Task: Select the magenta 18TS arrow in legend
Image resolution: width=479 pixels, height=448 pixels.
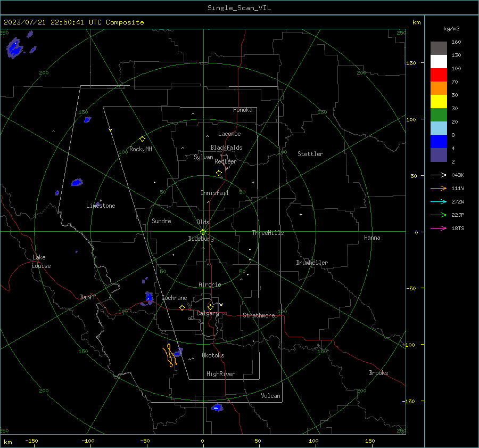Action: (439, 228)
